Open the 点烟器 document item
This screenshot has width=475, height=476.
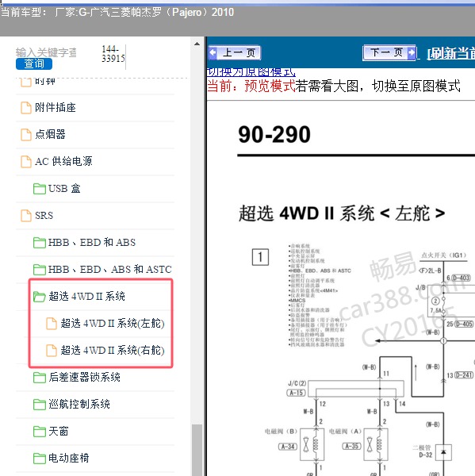pos(50,134)
